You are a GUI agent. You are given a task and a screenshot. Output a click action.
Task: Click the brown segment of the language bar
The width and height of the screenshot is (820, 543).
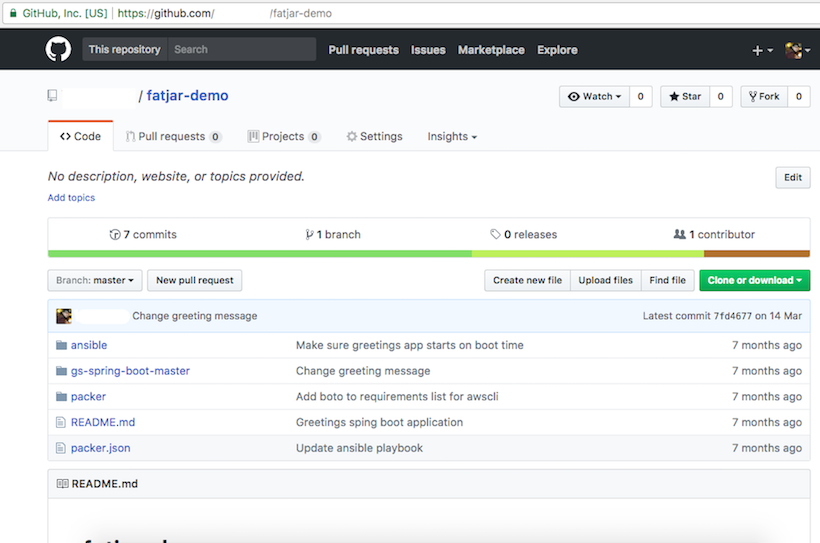(757, 254)
